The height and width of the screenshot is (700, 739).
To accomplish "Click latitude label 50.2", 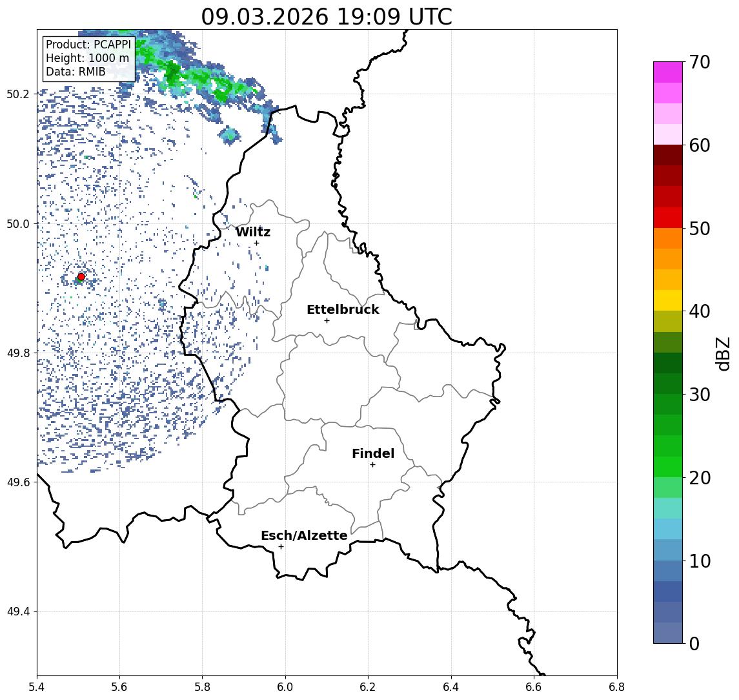I will [17, 94].
